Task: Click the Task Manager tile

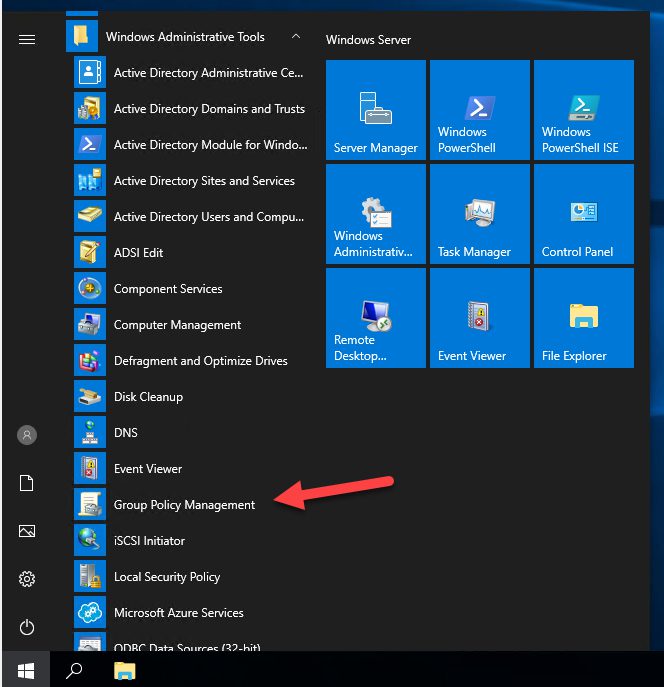Action: 480,214
